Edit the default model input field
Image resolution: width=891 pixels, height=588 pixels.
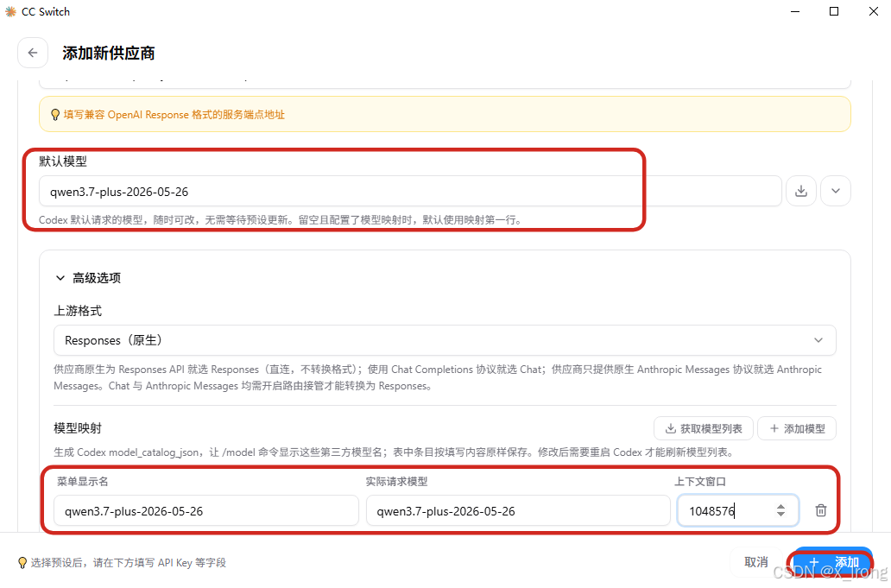[x=410, y=192]
